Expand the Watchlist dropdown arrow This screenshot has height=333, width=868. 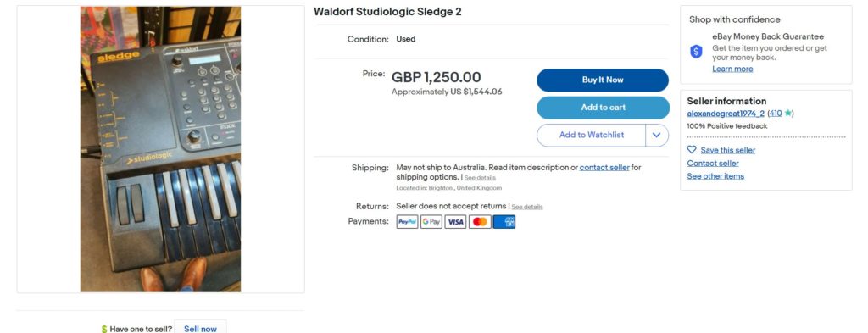[x=657, y=135]
